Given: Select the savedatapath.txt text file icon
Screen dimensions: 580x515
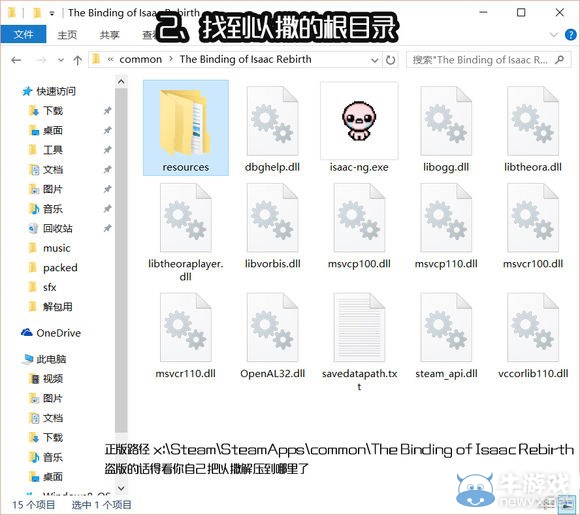Looking at the screenshot, I should pyautogui.click(x=359, y=327).
